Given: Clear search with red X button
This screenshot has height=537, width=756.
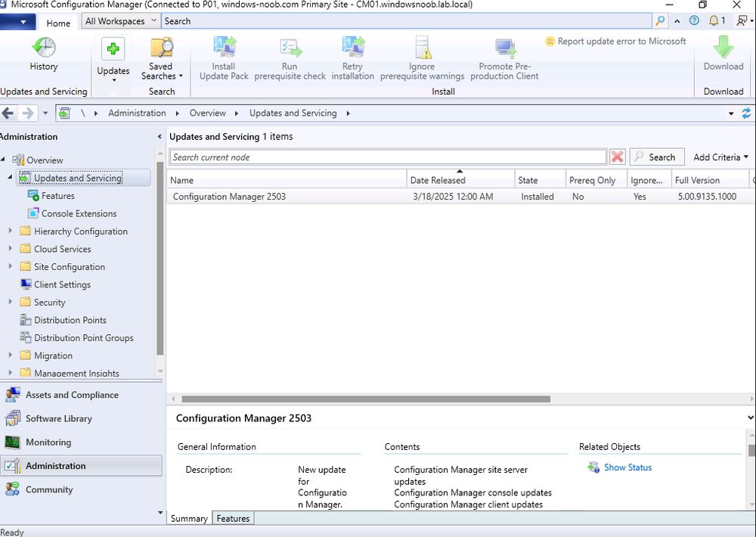Looking at the screenshot, I should 617,157.
